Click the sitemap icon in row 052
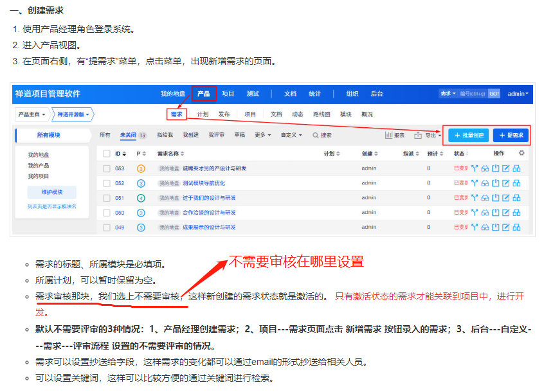This screenshot has height=392, width=544. pos(516,183)
